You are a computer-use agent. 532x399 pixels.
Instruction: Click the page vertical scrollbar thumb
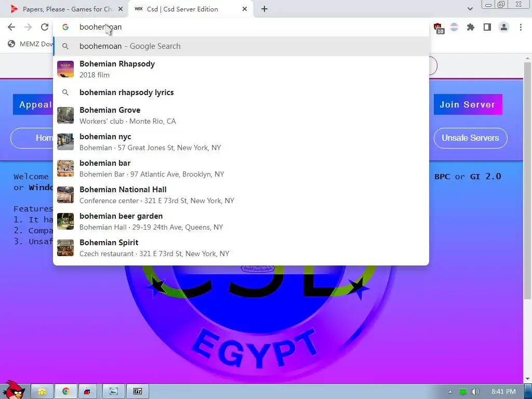(528, 180)
